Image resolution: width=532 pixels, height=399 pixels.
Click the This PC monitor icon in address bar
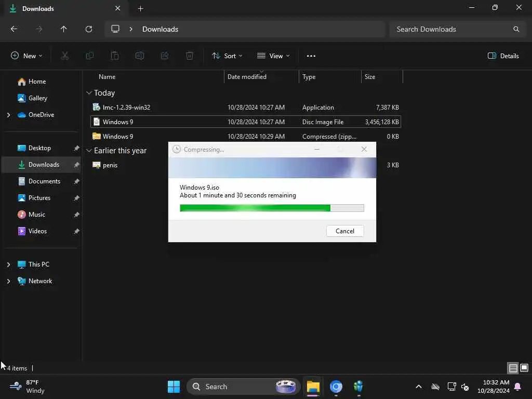coord(115,29)
